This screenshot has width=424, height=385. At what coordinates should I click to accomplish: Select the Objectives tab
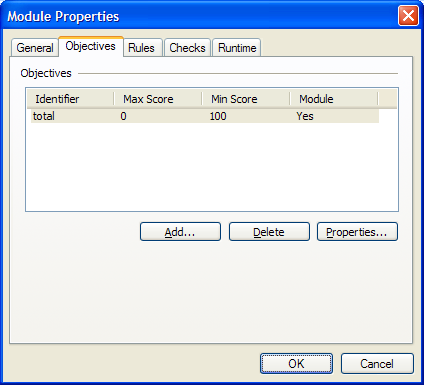91,46
